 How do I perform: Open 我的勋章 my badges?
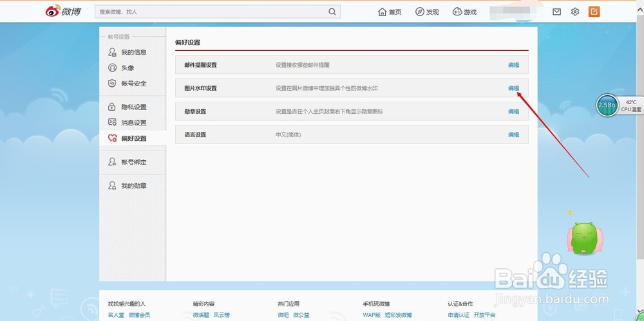[133, 186]
